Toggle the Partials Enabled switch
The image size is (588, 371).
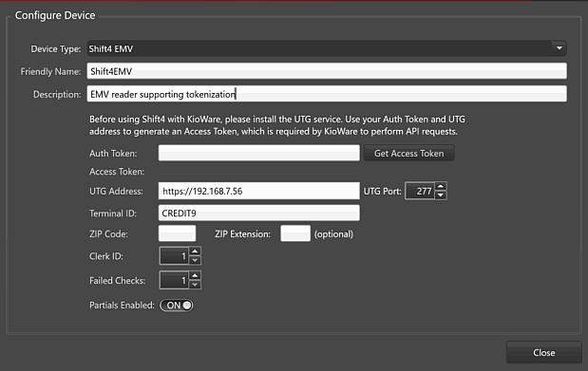tap(177, 306)
